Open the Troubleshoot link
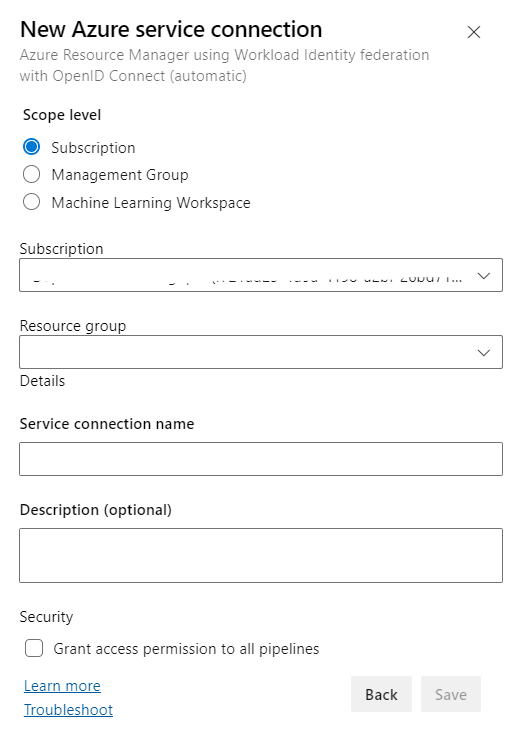Image resolution: width=515 pixels, height=751 pixels. point(69,710)
